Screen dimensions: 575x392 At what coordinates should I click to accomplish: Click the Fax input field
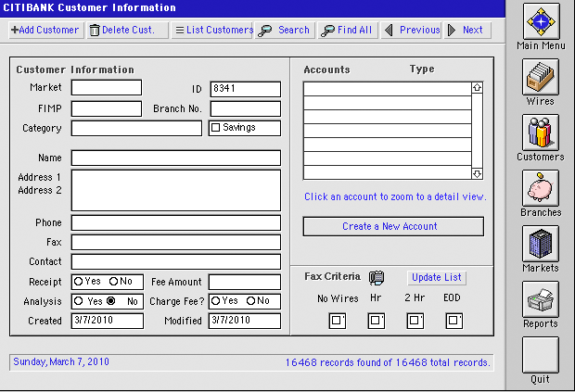click(x=176, y=242)
